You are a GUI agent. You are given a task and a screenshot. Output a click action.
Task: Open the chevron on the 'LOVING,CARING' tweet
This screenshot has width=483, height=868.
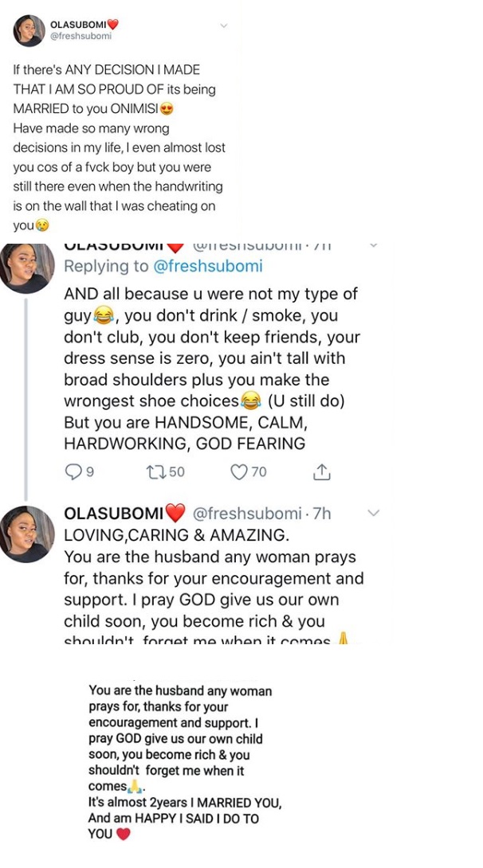372,514
